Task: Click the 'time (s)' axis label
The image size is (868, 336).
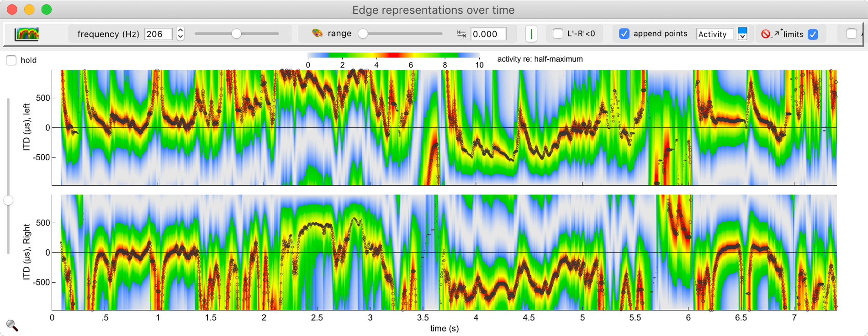Action: tap(444, 328)
